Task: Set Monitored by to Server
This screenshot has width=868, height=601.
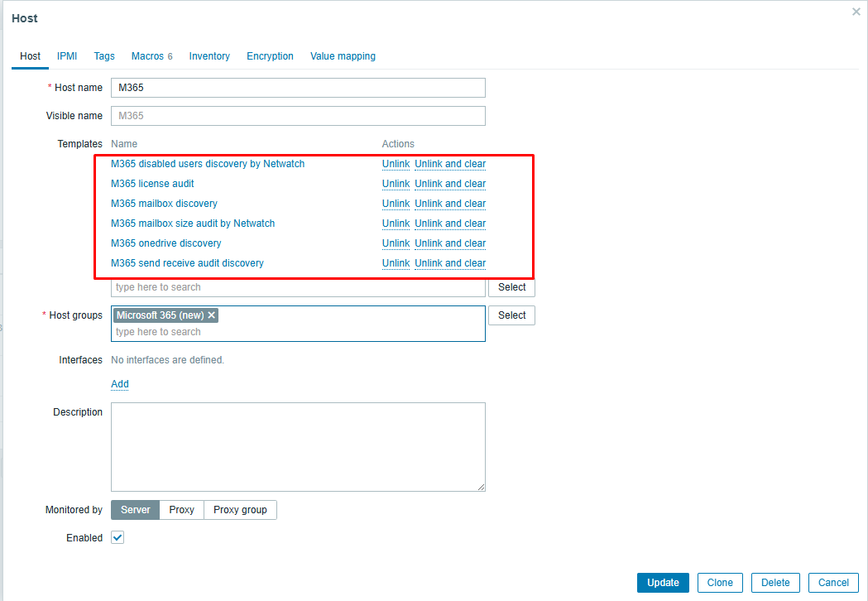Action: (x=136, y=510)
